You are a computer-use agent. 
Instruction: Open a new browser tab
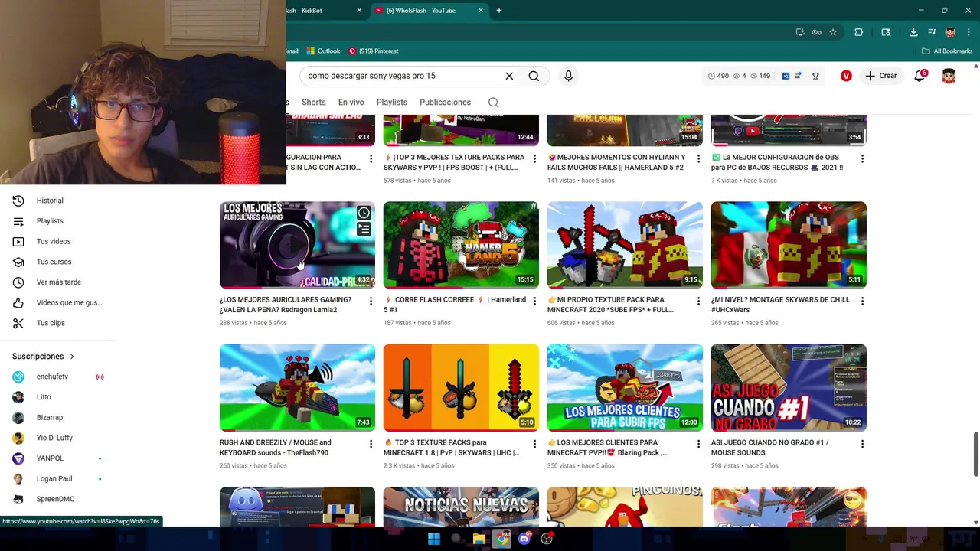[499, 11]
